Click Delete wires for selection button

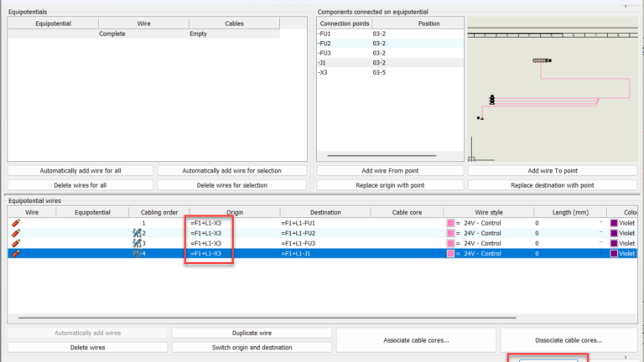pos(231,185)
